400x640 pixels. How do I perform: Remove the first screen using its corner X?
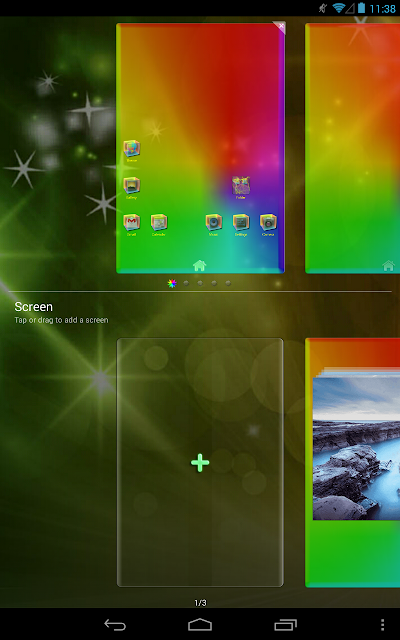(x=281, y=26)
